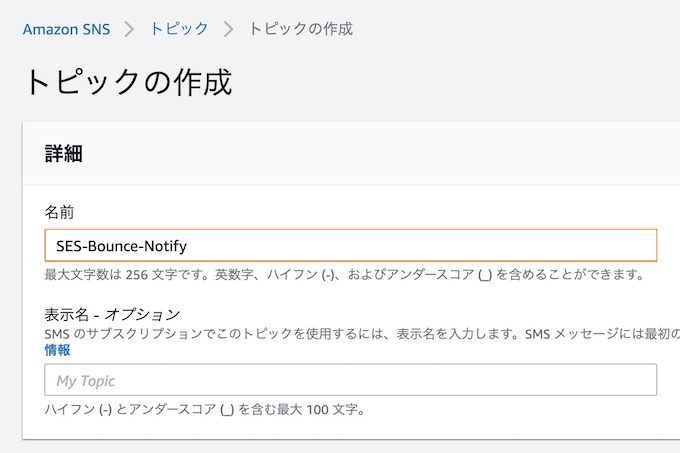680x453 pixels.
Task: Click the アンダースコア (_) text under name field
Action: 439,275
